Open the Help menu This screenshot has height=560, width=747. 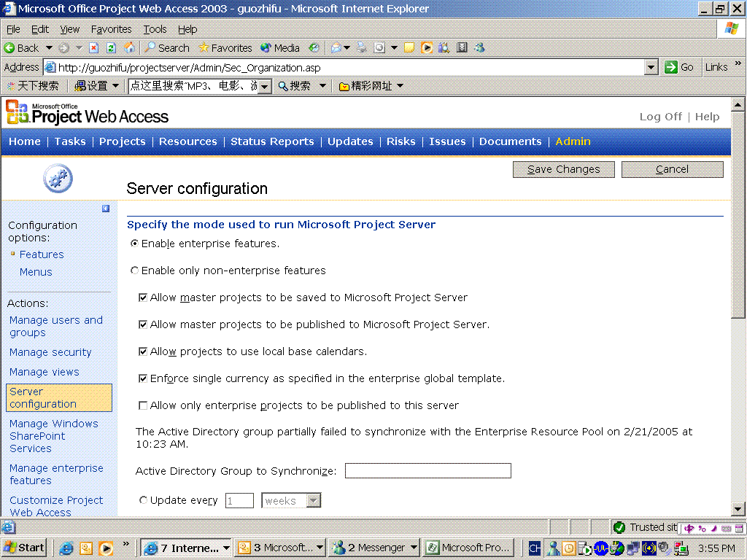click(x=187, y=29)
